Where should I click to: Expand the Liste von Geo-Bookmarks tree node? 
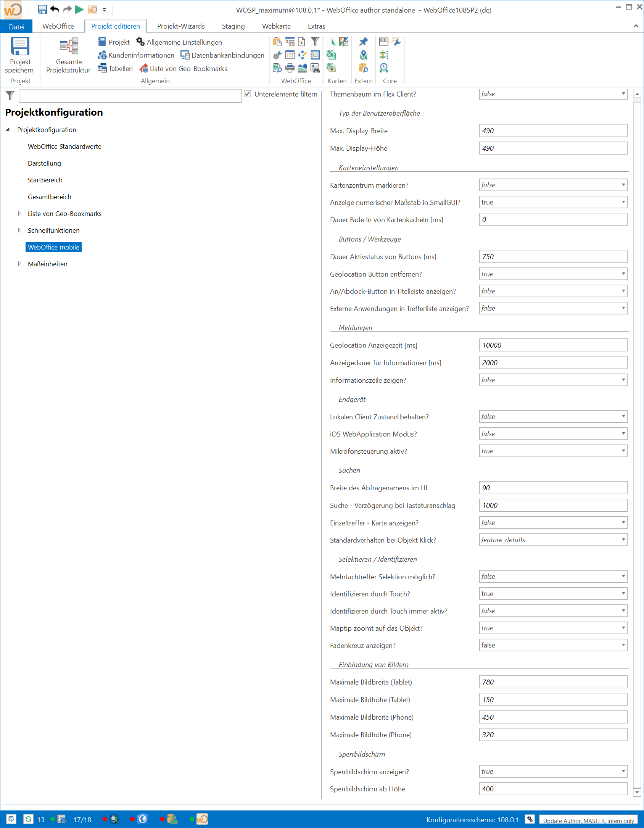[19, 213]
